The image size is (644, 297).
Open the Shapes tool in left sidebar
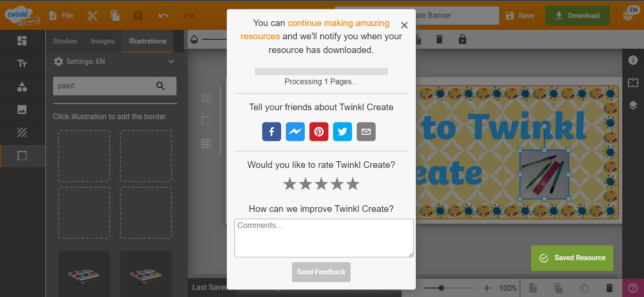point(22,87)
